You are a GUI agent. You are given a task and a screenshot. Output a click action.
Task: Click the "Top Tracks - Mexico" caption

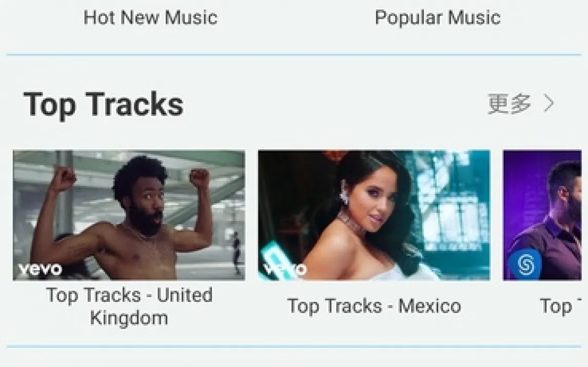[x=374, y=306]
